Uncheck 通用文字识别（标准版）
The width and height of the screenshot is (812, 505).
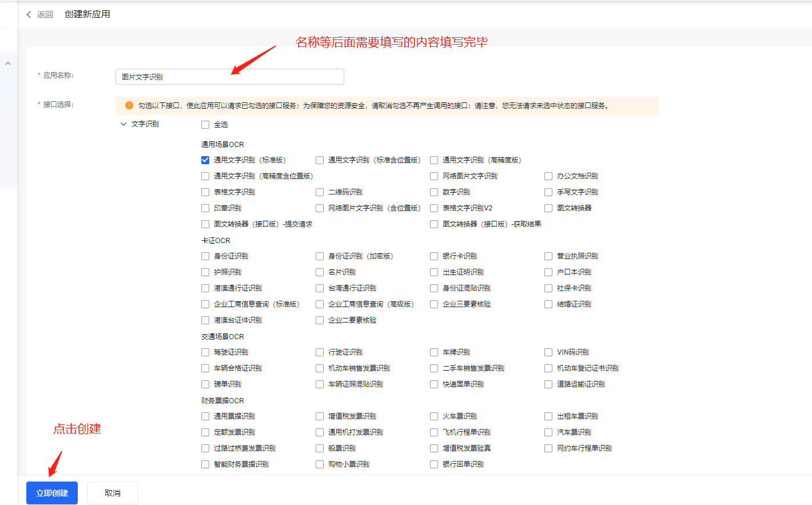click(x=205, y=160)
